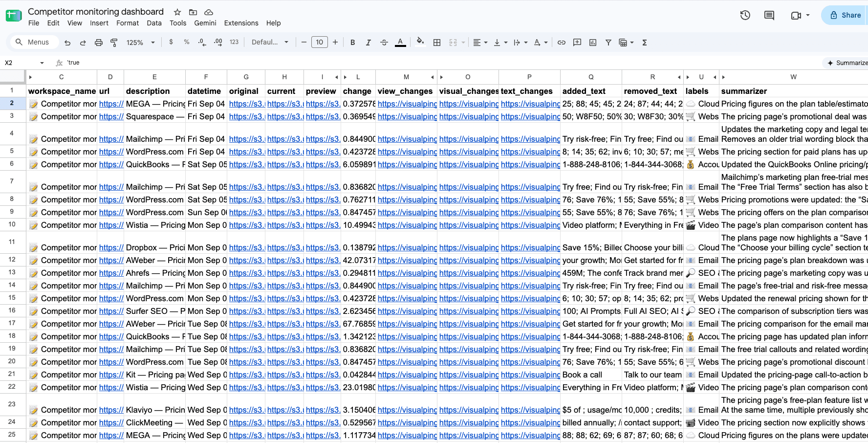Click the print icon
The width and height of the screenshot is (868, 443).
click(x=99, y=43)
